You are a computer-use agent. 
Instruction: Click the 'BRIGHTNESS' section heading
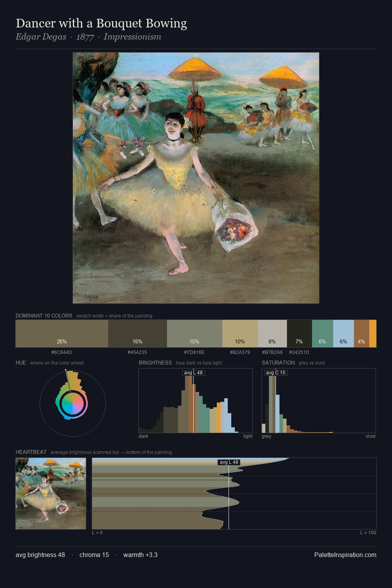click(x=155, y=363)
